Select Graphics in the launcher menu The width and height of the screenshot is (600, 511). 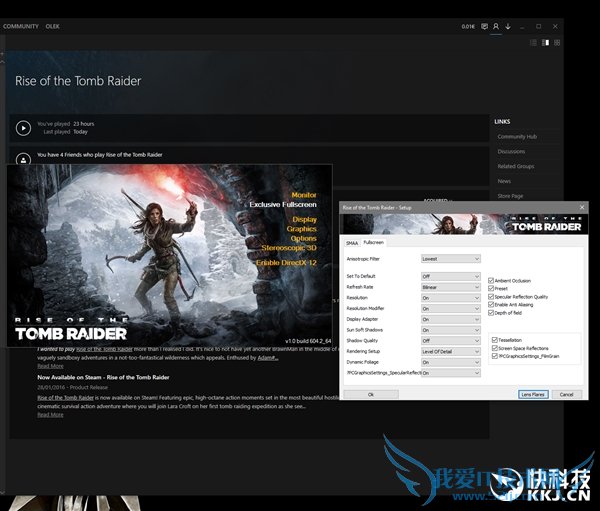coord(302,228)
